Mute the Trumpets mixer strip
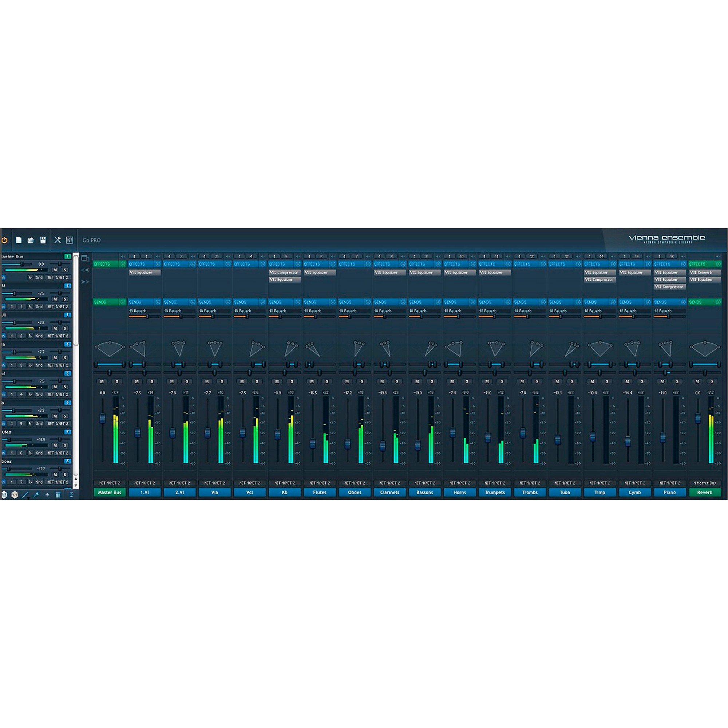Viewport: 728px width, 728px height. click(x=487, y=381)
